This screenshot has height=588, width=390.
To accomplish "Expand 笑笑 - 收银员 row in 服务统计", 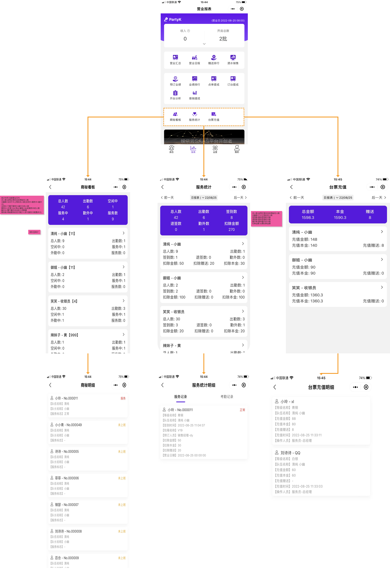I will coord(204,321).
